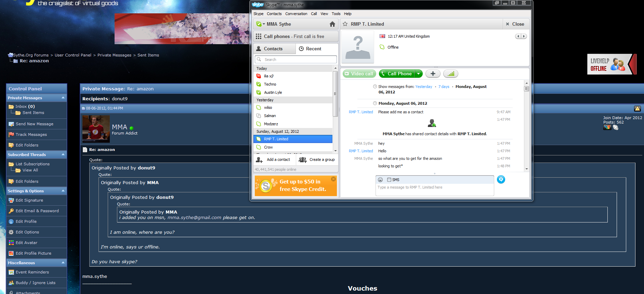Open the Tools menu

(336, 14)
